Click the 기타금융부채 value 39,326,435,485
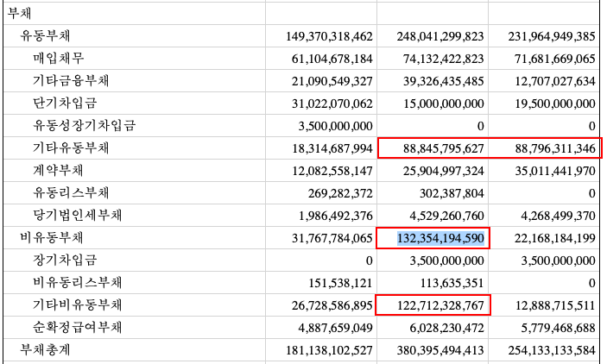The width and height of the screenshot is (607, 364). [x=444, y=81]
